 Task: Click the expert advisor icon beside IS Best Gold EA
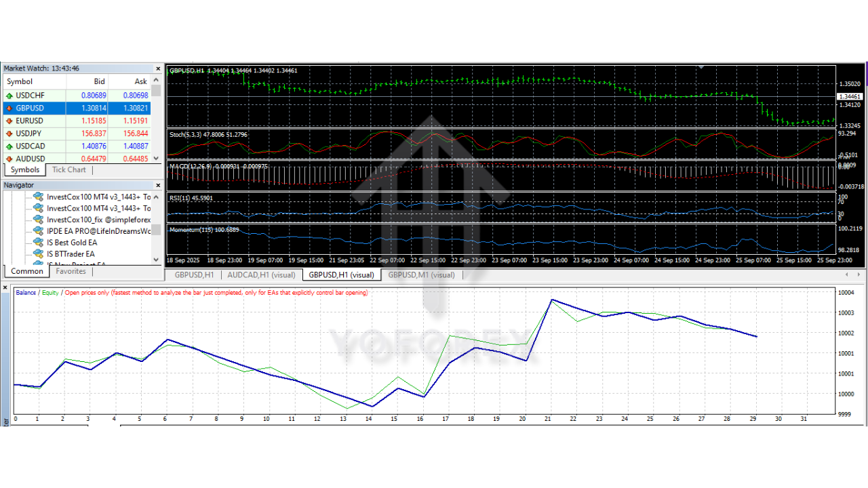[x=39, y=242]
